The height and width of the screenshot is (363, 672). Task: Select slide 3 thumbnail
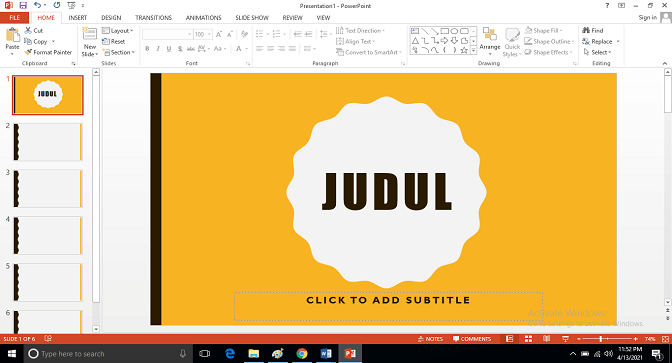48,189
